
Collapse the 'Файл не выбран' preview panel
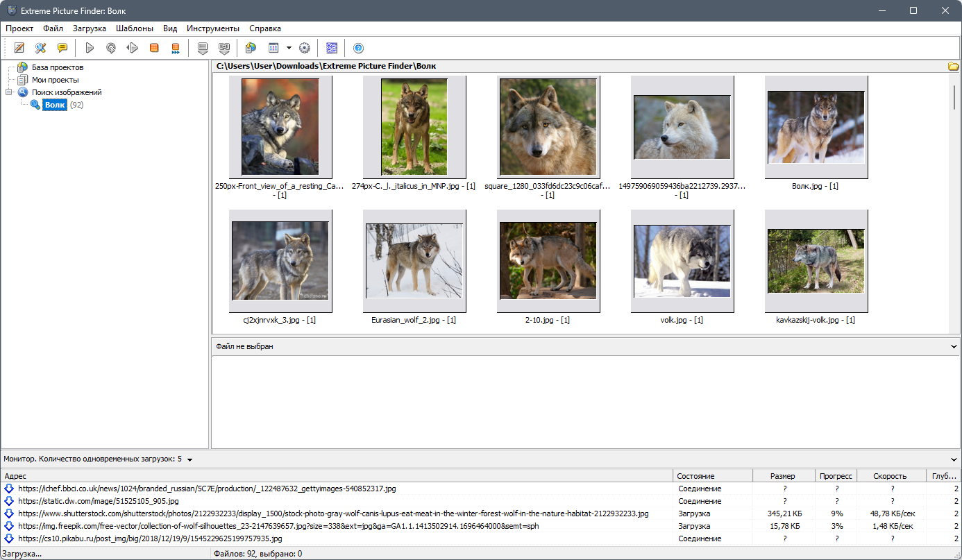coord(954,346)
